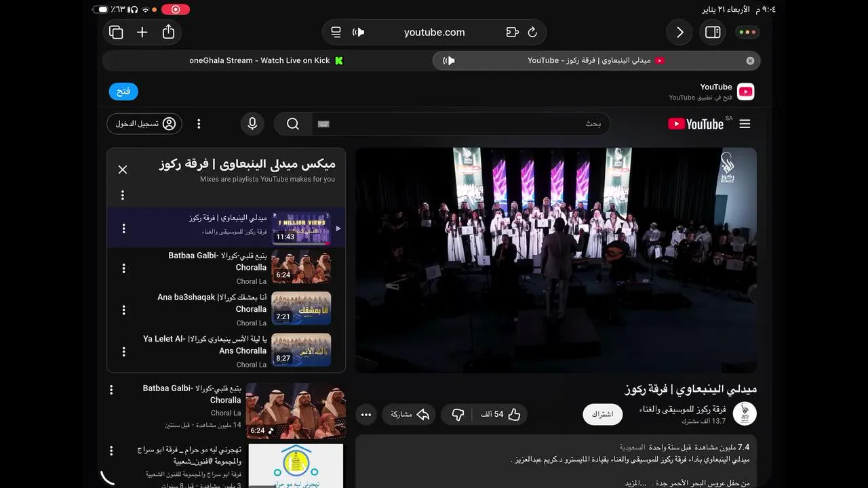Open the multitasking three-dots control

coord(747,32)
